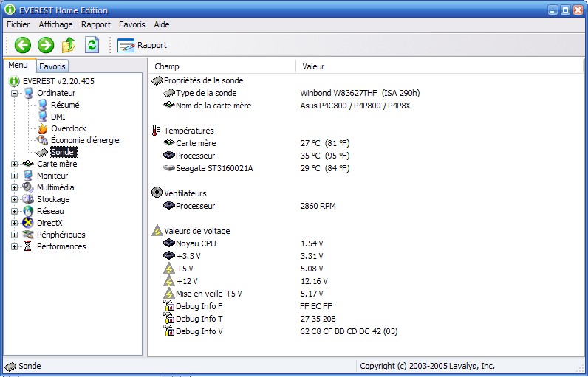Click the Rapport toolbar button
The width and height of the screenshot is (588, 377).
tap(143, 45)
